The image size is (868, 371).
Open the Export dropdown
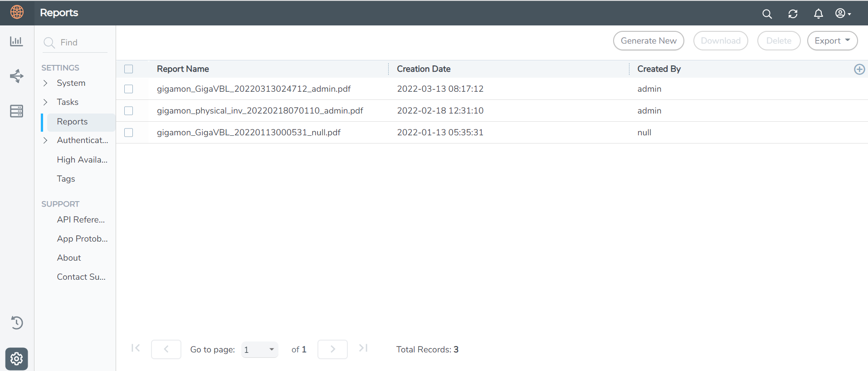coord(832,41)
